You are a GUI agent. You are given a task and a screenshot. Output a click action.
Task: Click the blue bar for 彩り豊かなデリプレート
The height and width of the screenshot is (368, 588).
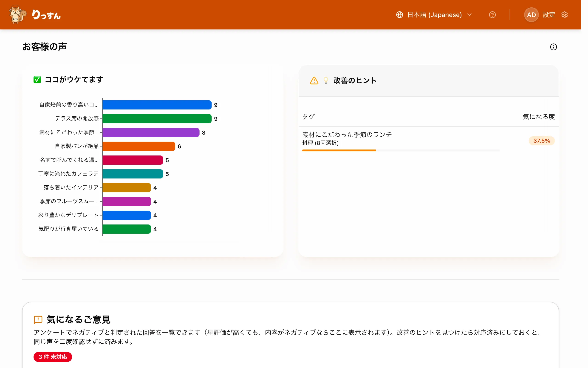click(x=127, y=215)
